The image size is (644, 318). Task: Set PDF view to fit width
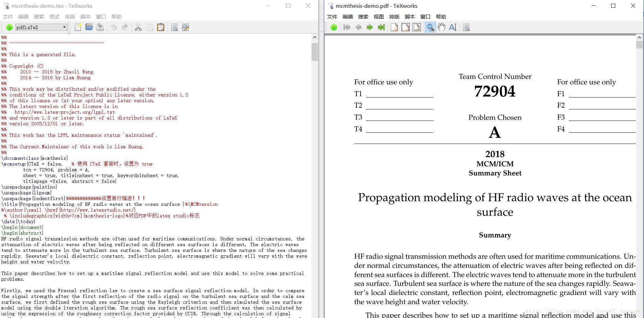click(405, 27)
